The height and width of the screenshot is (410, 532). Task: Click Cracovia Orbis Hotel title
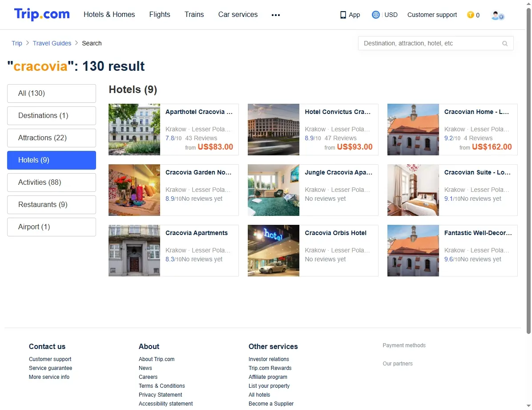point(335,233)
